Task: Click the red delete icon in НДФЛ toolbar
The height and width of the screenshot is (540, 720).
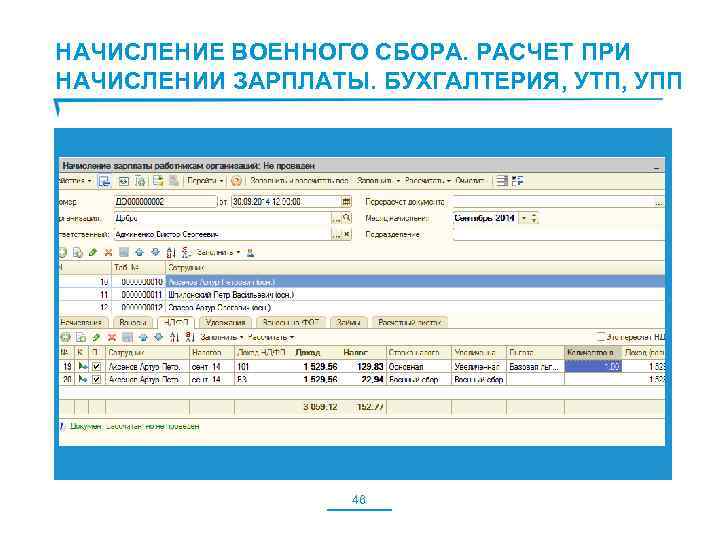Action: 112,338
